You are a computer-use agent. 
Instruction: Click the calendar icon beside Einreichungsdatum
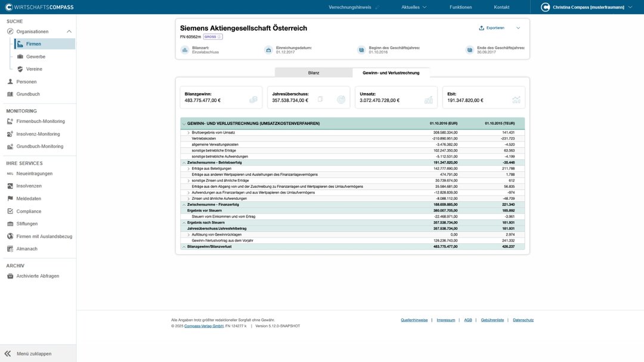point(268,49)
